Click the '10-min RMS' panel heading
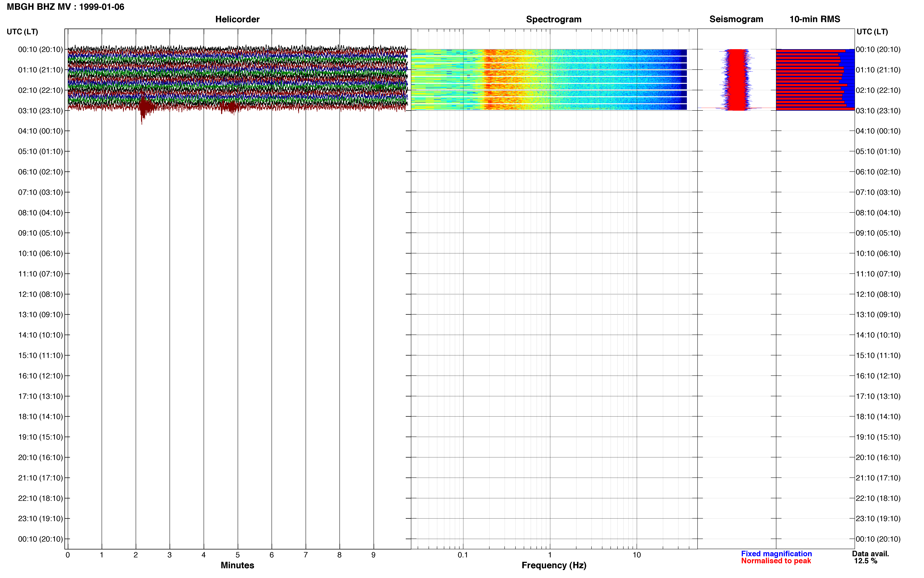This screenshot has height=578, width=924. coord(815,19)
